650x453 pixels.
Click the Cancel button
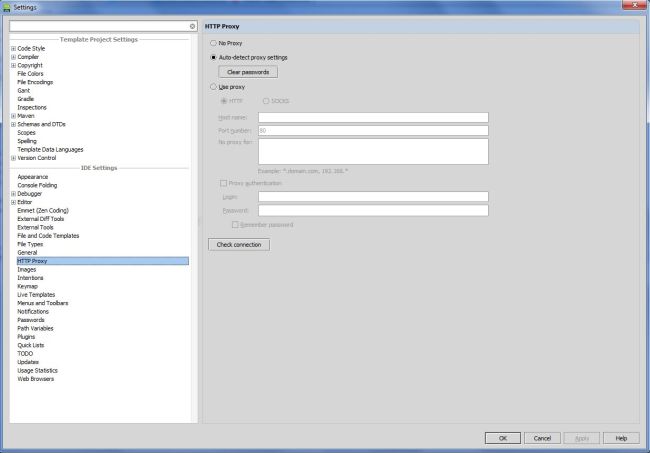pos(542,438)
